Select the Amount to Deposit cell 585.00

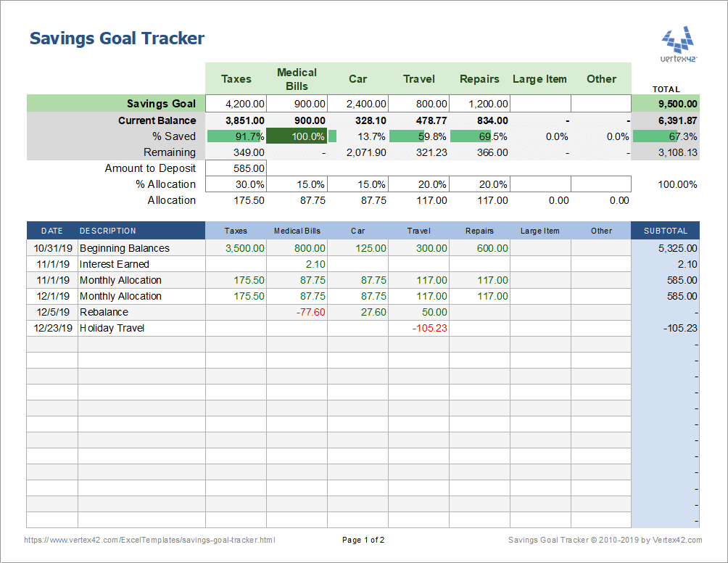236,168
